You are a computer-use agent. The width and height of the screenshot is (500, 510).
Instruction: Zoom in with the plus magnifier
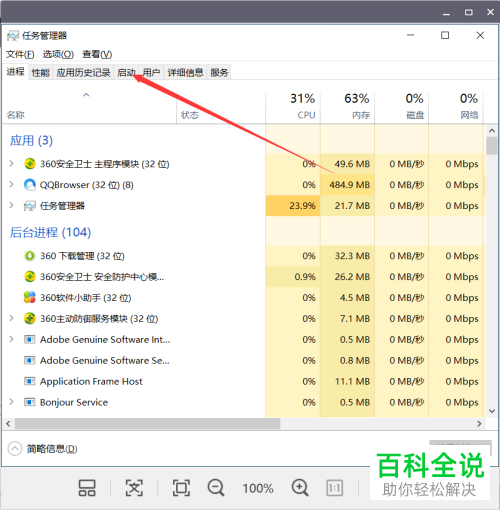pyautogui.click(x=300, y=488)
